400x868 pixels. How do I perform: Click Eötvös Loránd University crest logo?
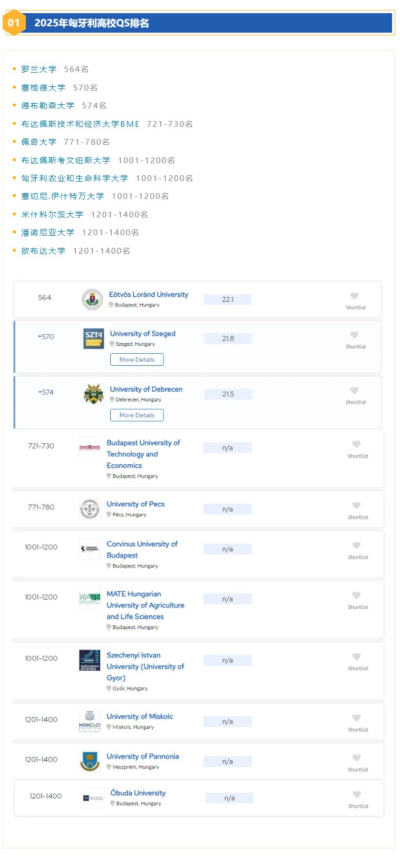tap(93, 300)
